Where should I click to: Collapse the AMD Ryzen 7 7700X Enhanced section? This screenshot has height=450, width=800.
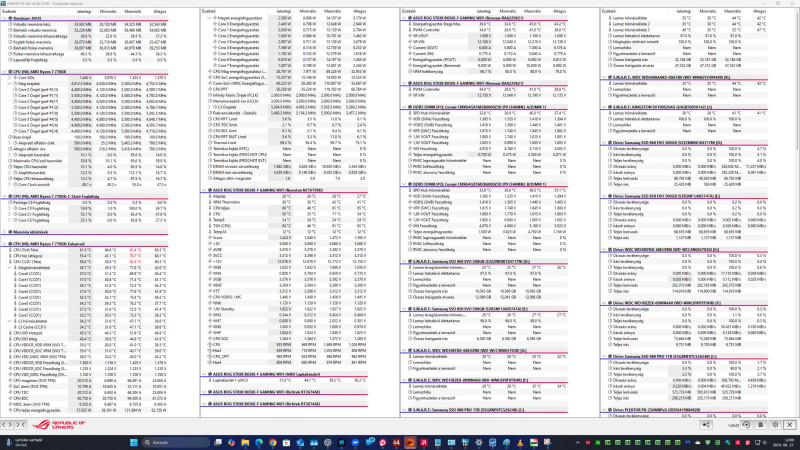tap(4, 244)
